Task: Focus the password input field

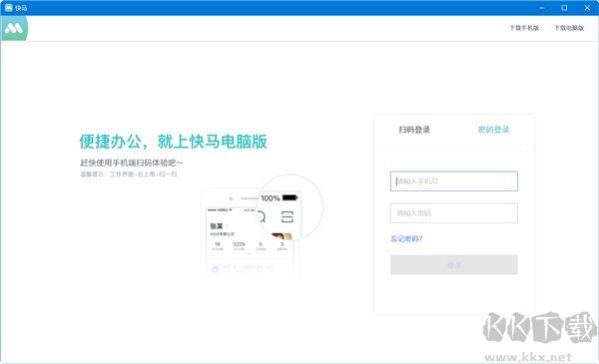Action: pos(454,212)
